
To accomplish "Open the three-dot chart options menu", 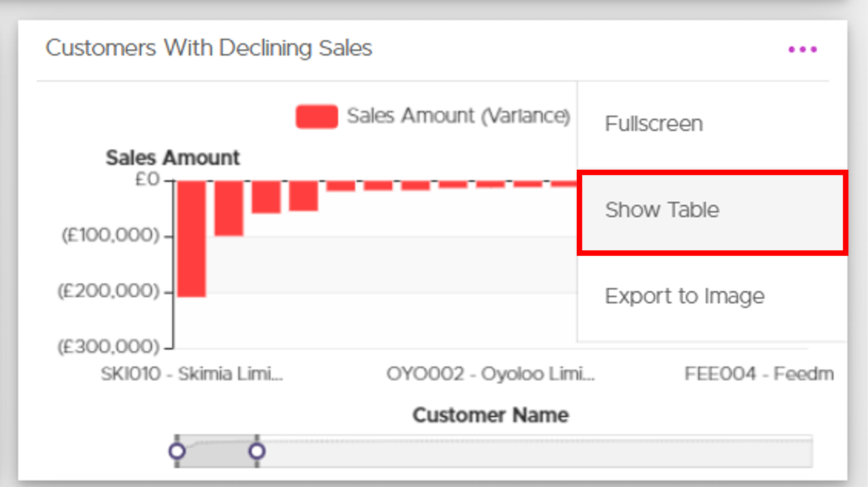I will [x=803, y=49].
